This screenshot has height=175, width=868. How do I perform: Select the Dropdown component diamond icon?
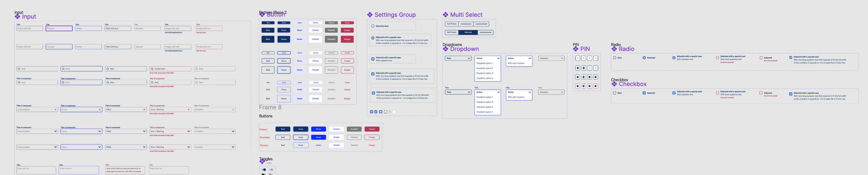pos(445,49)
